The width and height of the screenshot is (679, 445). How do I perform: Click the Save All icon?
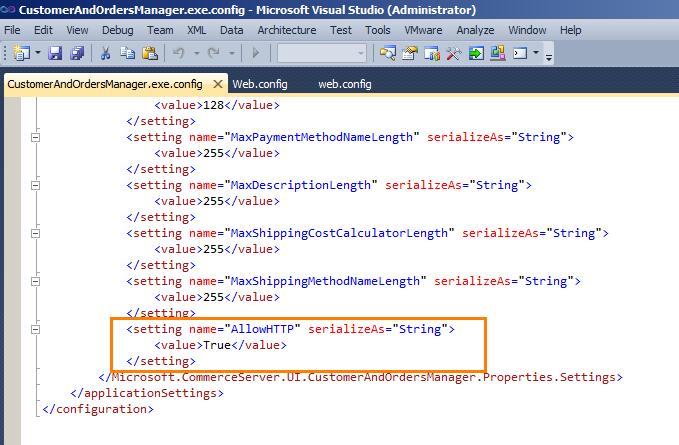[x=78, y=53]
